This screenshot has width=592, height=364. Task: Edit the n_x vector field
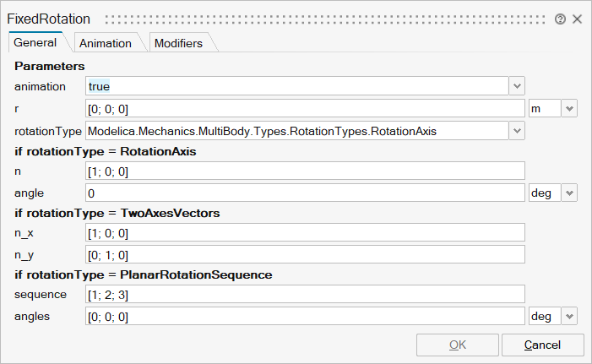click(x=305, y=232)
